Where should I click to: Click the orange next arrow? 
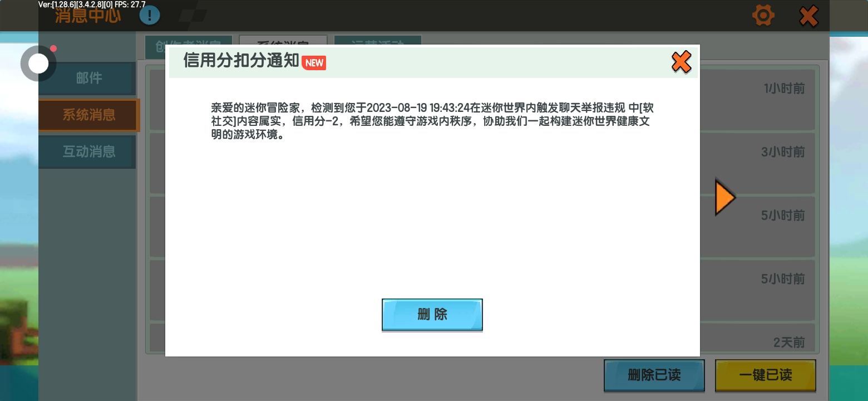tap(725, 197)
